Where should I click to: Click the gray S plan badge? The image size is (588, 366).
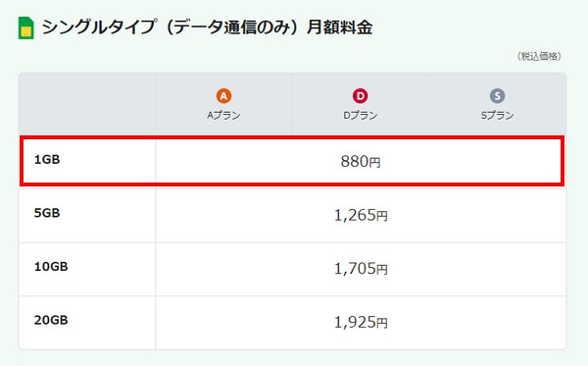point(497,96)
